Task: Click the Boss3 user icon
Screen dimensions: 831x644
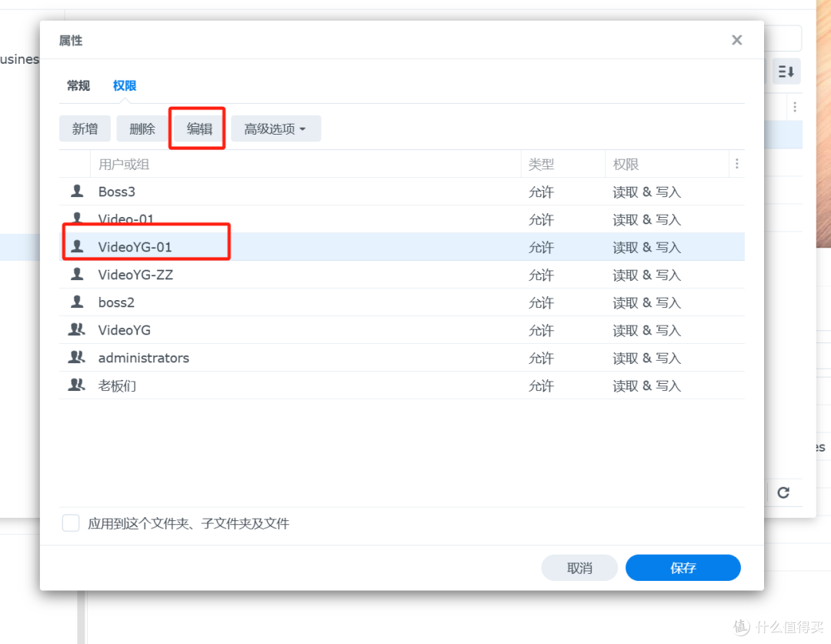Action: [78, 192]
